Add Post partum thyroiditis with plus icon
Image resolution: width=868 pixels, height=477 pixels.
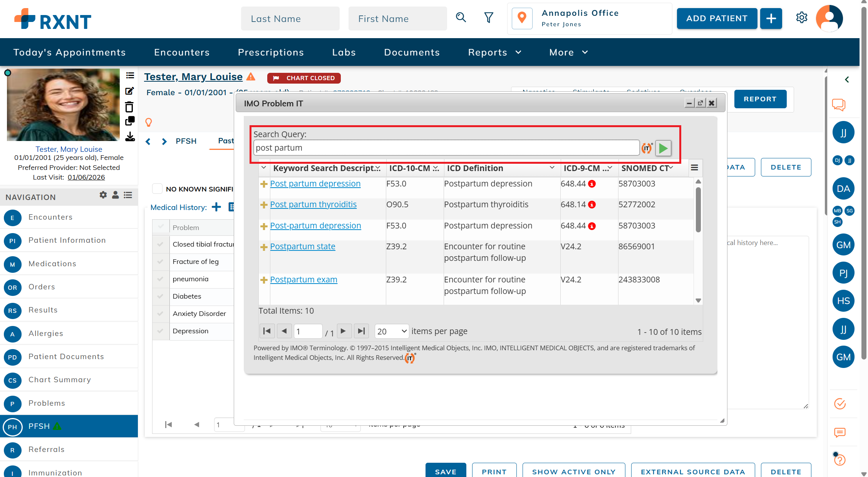[264, 205]
